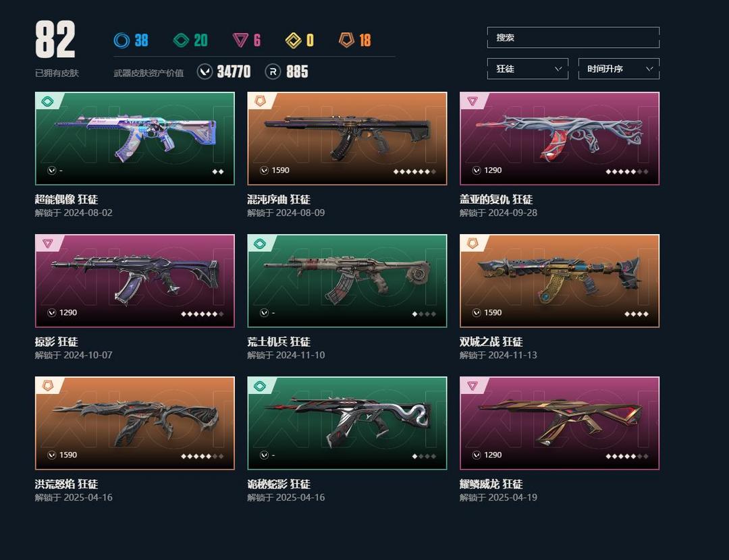Click the tier badge on the 混沌序曲 狂徒 card
Screen dimensions: 729x560
261,101
